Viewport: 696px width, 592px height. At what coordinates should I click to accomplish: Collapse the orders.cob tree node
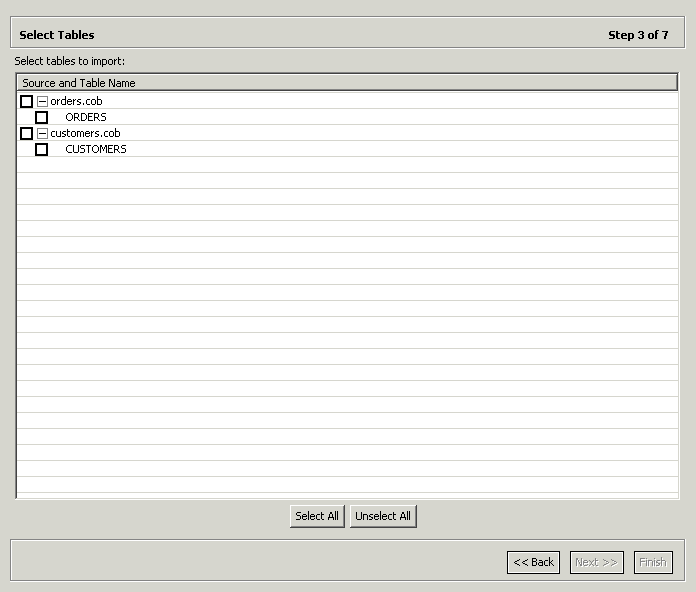coord(42,102)
